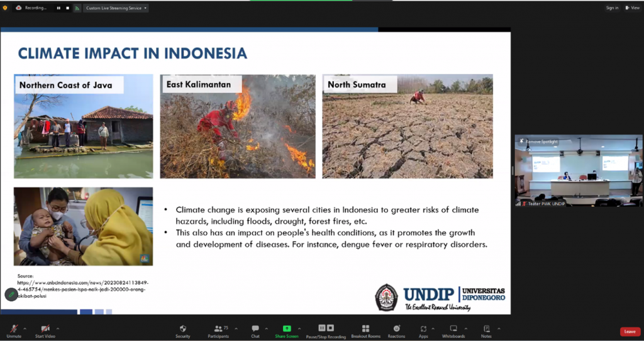Expand audio options arrow beside Unmute
Viewport: 644px width, 341px height.
pos(25,328)
